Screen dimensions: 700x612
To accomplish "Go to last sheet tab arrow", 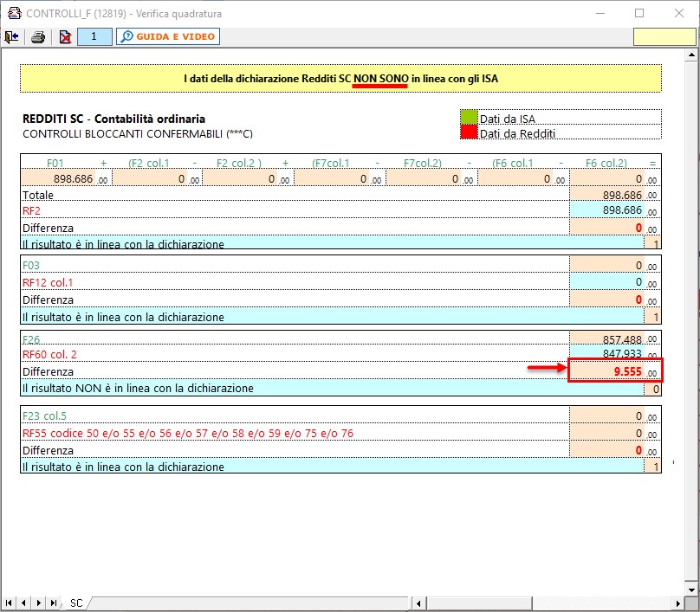I will [x=54, y=603].
